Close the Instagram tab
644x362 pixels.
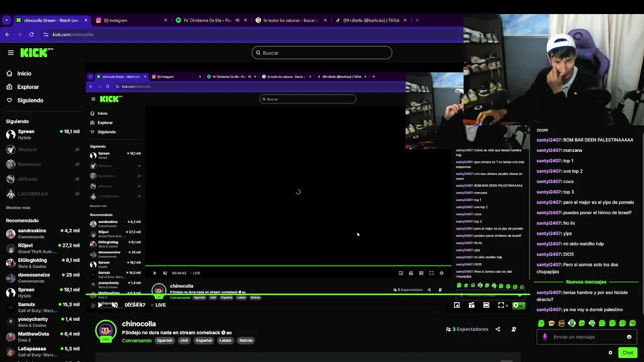166,20
